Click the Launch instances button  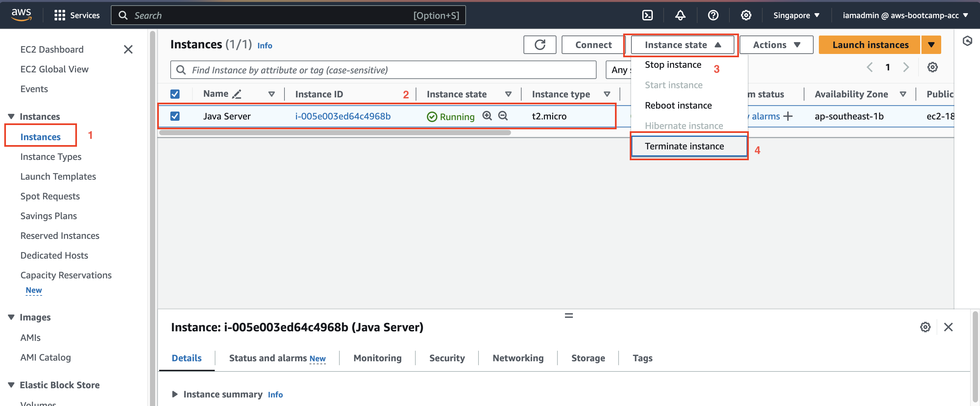(870, 44)
